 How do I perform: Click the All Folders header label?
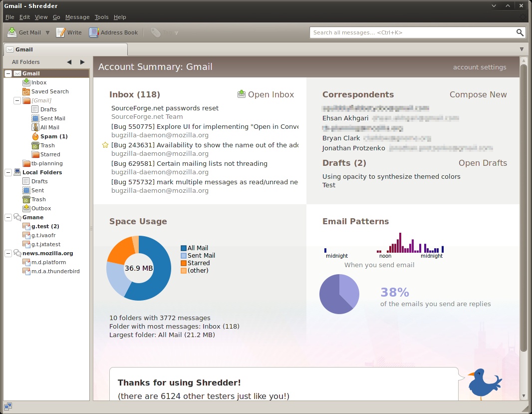tap(26, 62)
